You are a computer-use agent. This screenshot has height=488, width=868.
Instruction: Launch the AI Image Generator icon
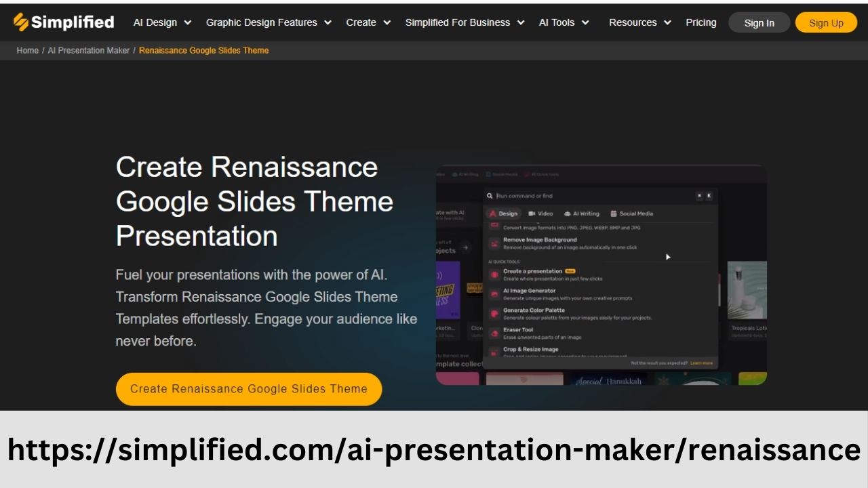[494, 292]
